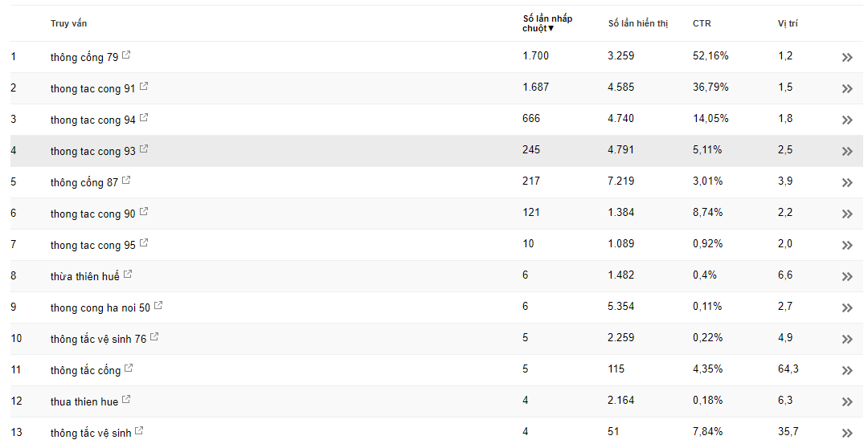Expand double-chevron on 'thông tắc cống' row

click(847, 370)
